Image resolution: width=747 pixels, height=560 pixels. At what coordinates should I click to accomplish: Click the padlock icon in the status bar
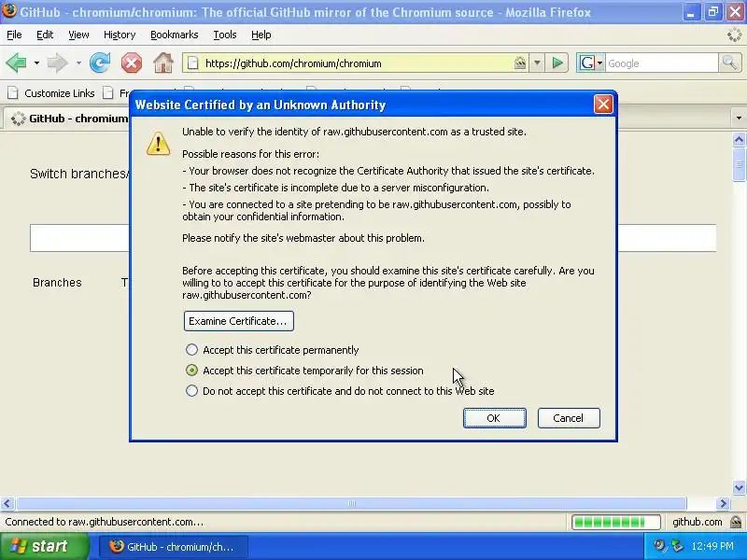(x=736, y=522)
